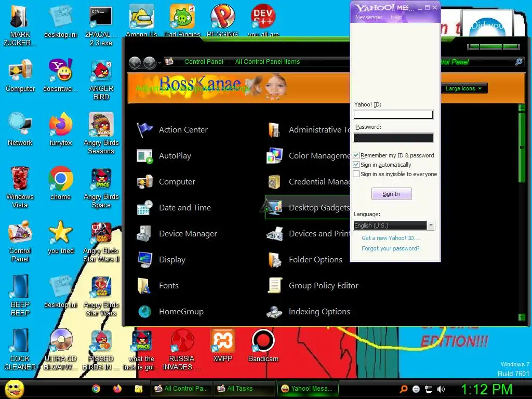Open the Messenger menu in Yahoo window
This screenshot has width=532, height=399.
(369, 17)
